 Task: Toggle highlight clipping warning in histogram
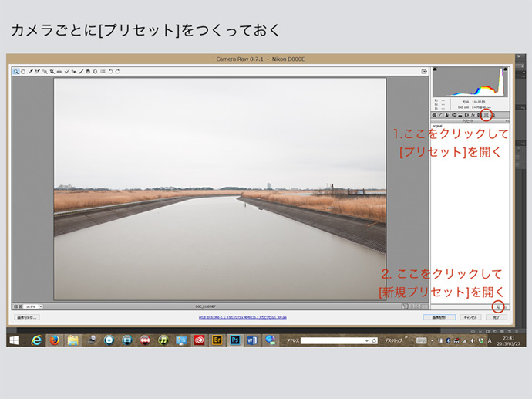click(506, 69)
